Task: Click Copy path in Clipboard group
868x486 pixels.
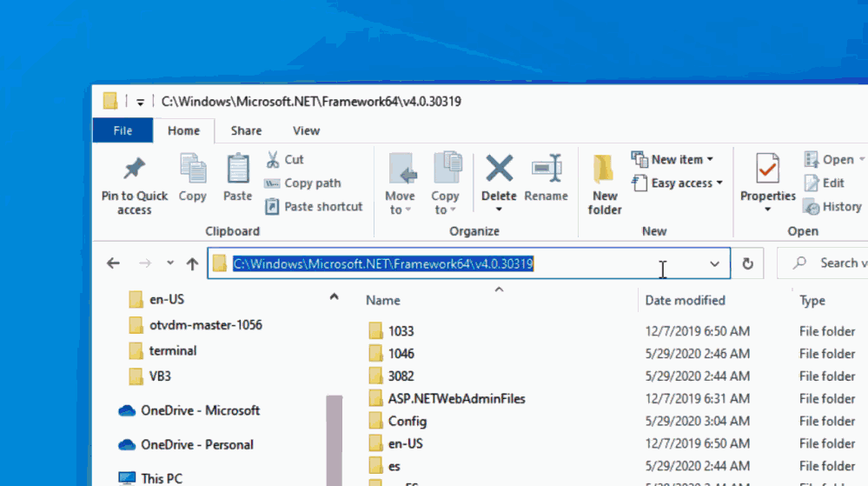Action: coord(303,183)
